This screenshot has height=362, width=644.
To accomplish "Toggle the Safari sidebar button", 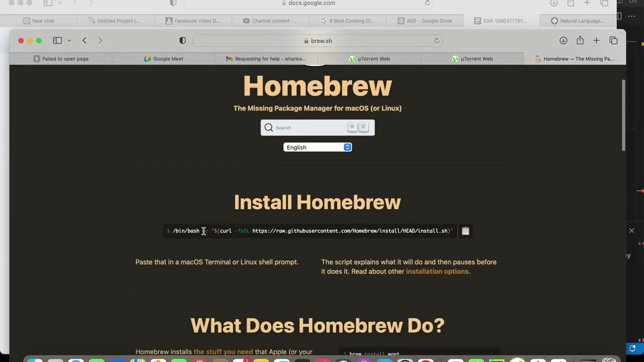I will pyautogui.click(x=57, y=41).
